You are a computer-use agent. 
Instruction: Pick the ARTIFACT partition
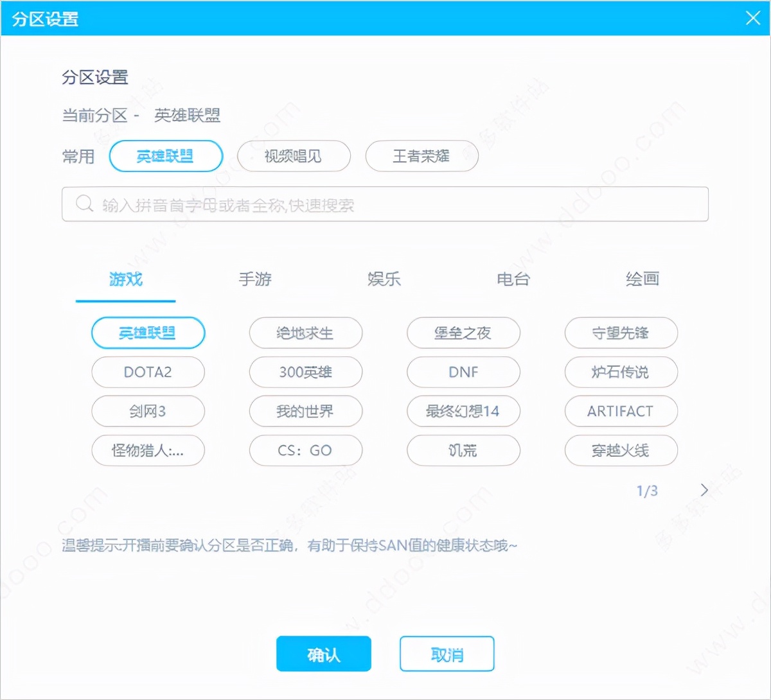621,412
